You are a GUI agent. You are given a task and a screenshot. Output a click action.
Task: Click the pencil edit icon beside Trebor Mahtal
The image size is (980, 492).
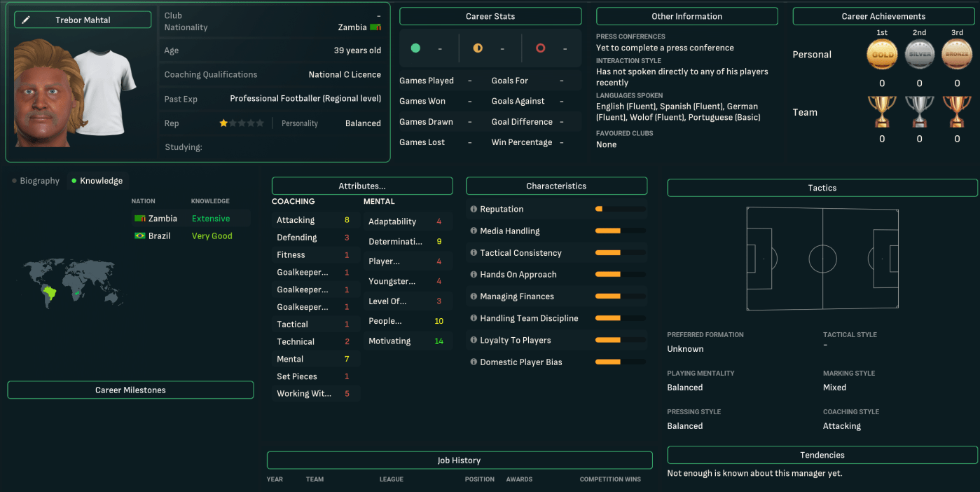(x=26, y=20)
